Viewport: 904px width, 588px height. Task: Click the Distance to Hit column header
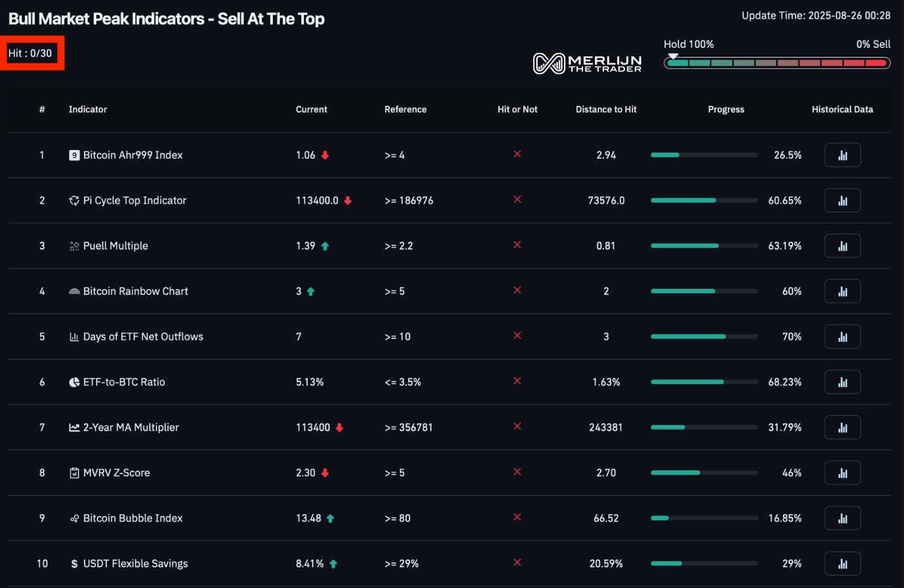coord(606,109)
